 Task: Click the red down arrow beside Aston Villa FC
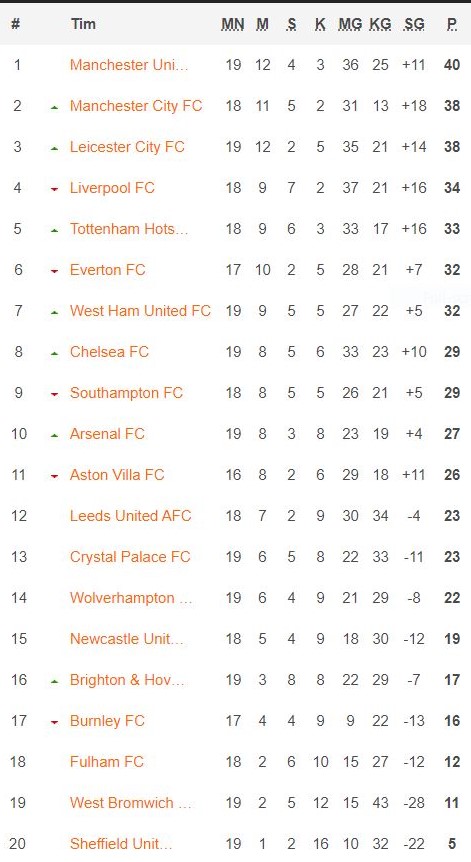pos(54,477)
